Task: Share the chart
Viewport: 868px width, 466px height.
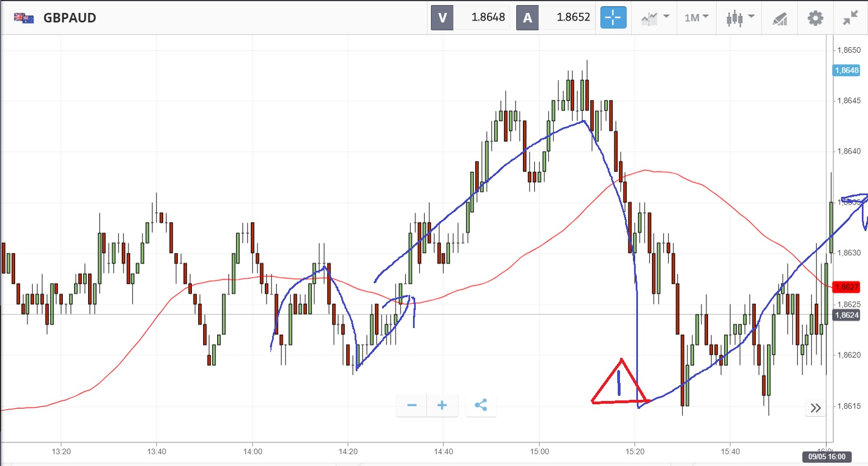Action: click(481, 405)
